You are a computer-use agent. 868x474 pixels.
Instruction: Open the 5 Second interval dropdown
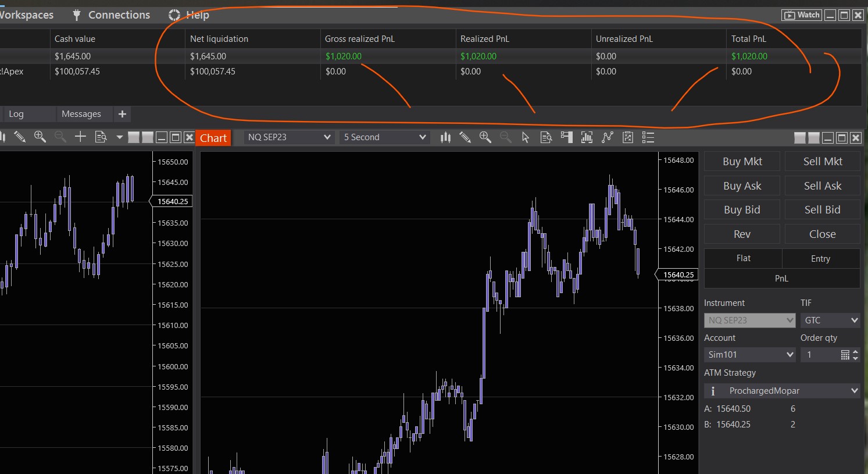click(x=385, y=137)
